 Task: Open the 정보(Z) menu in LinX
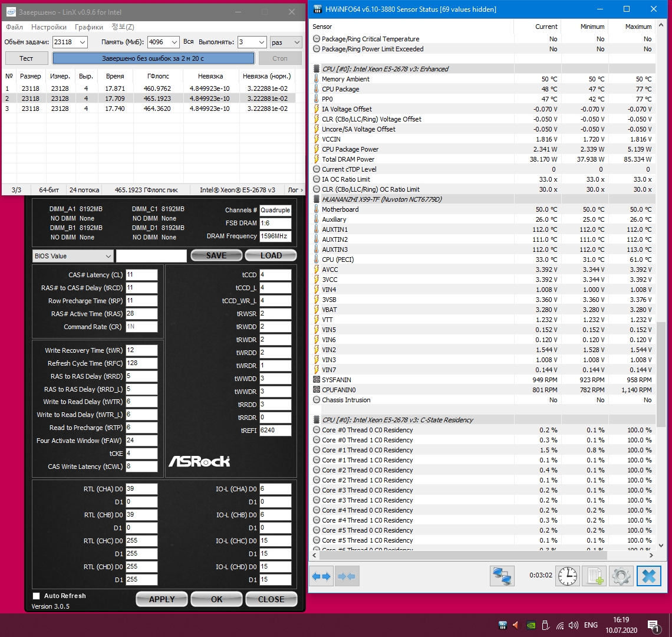click(x=123, y=27)
